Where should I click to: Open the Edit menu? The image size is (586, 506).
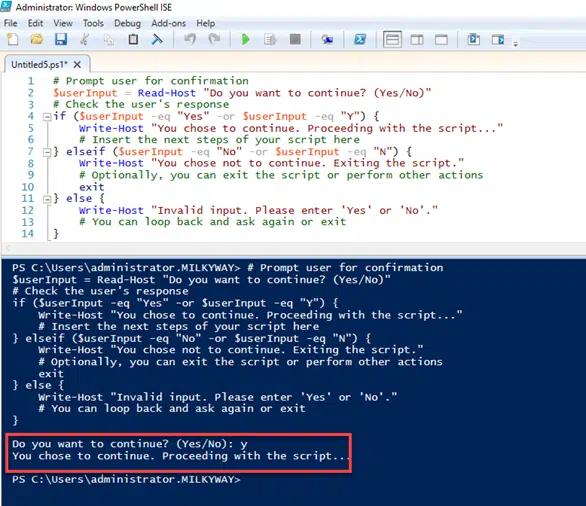click(35, 23)
